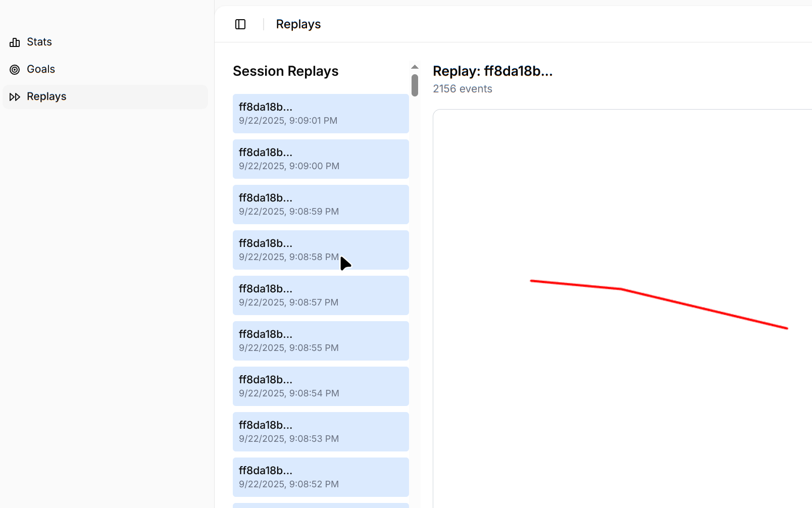
Task: Select session replay at 9:08:53 PM
Action: [x=321, y=432]
